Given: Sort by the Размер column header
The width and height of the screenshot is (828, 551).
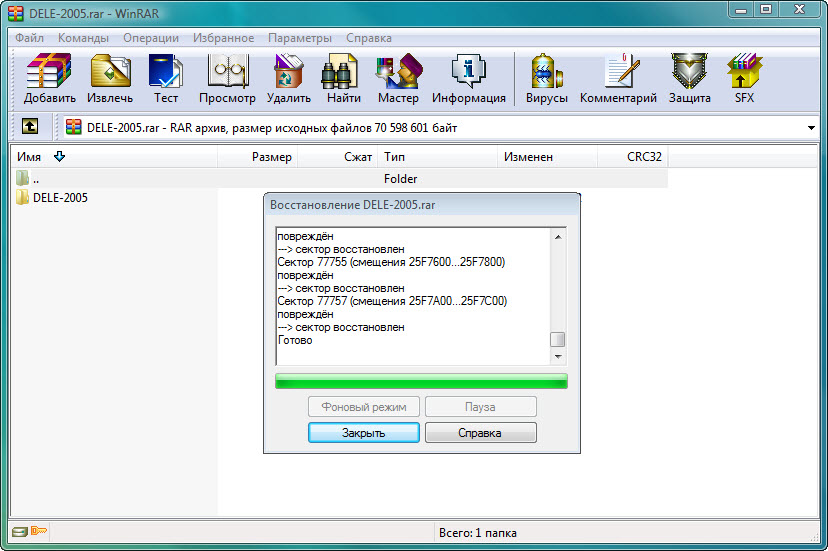Looking at the screenshot, I should tap(258, 157).
